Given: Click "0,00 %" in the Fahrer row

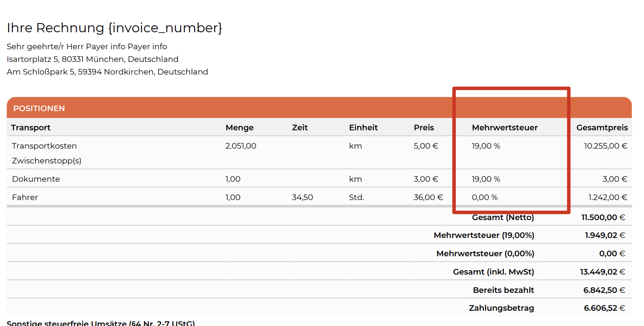Looking at the screenshot, I should (x=485, y=197).
